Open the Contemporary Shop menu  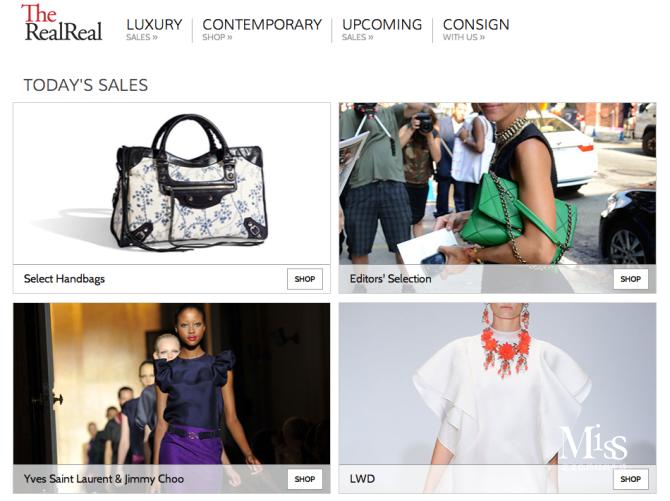pyautogui.click(x=262, y=29)
